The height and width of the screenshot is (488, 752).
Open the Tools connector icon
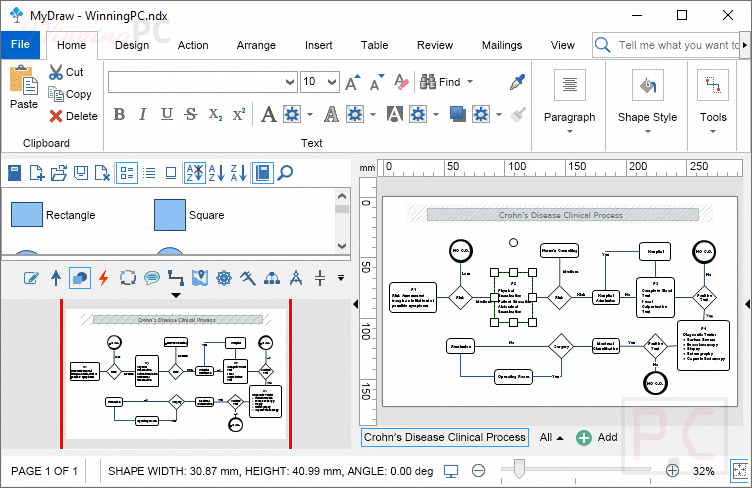point(713,85)
